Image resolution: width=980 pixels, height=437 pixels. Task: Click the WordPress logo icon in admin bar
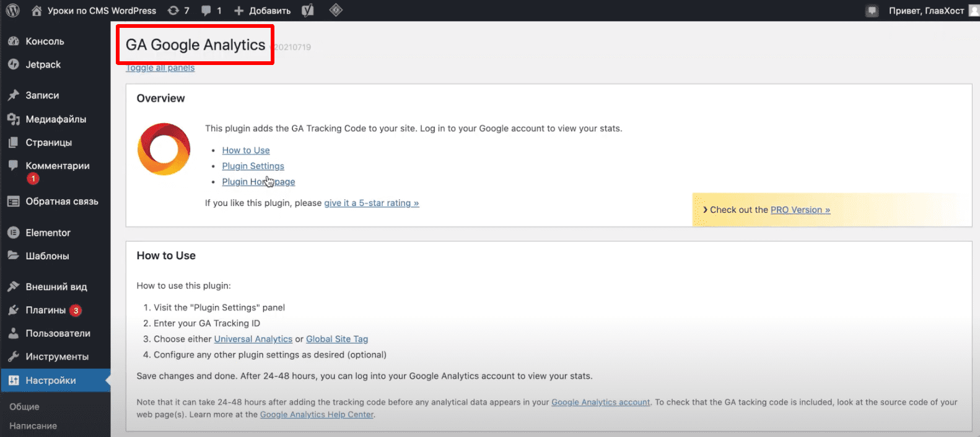click(12, 11)
